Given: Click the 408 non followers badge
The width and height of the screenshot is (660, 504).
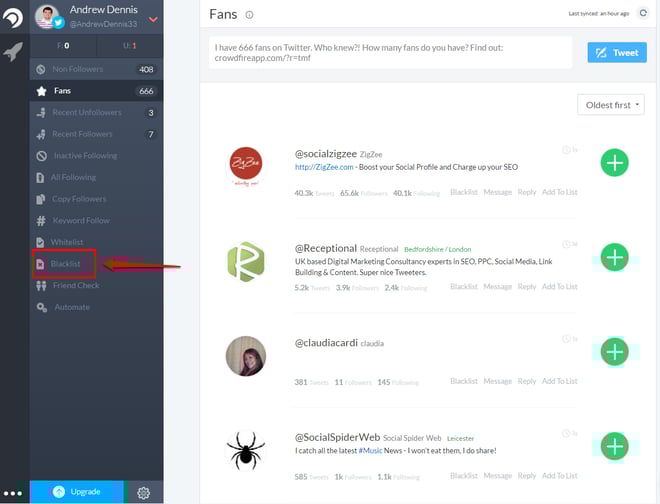Looking at the screenshot, I should point(146,69).
